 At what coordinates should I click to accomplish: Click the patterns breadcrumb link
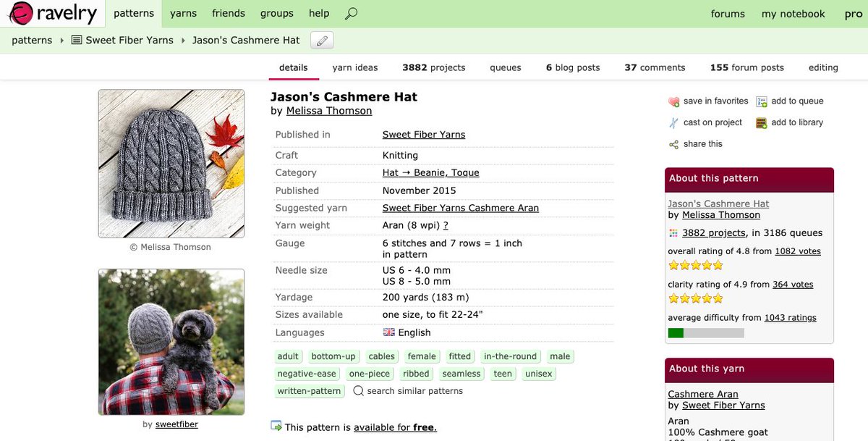(x=32, y=41)
